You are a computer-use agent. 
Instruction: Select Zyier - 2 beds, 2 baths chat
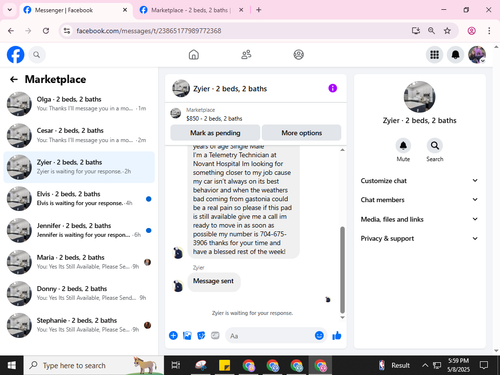(79, 167)
